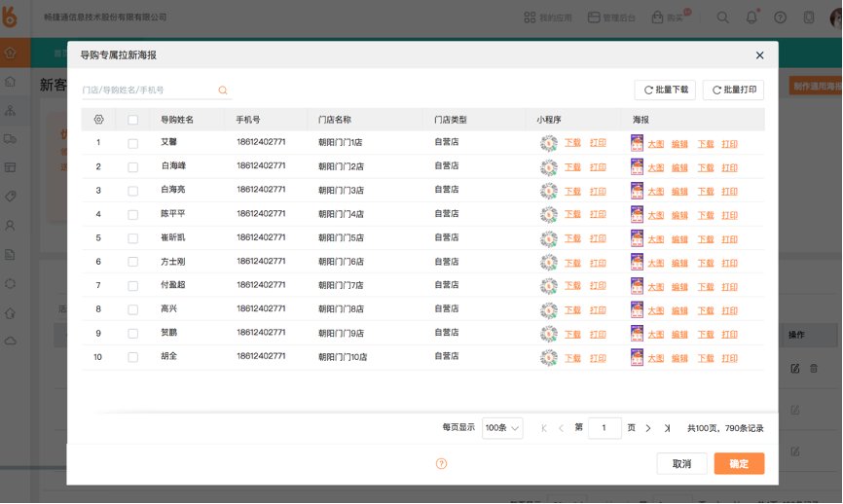Viewport: 843px width, 504px height.
Task: Click 编辑 link for 崔昕凯's poster
Action: pos(679,239)
